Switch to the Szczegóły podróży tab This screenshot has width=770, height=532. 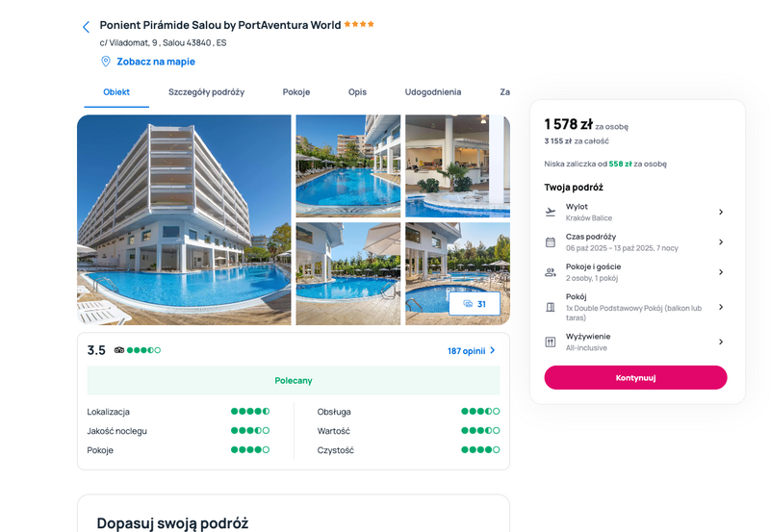click(x=206, y=91)
